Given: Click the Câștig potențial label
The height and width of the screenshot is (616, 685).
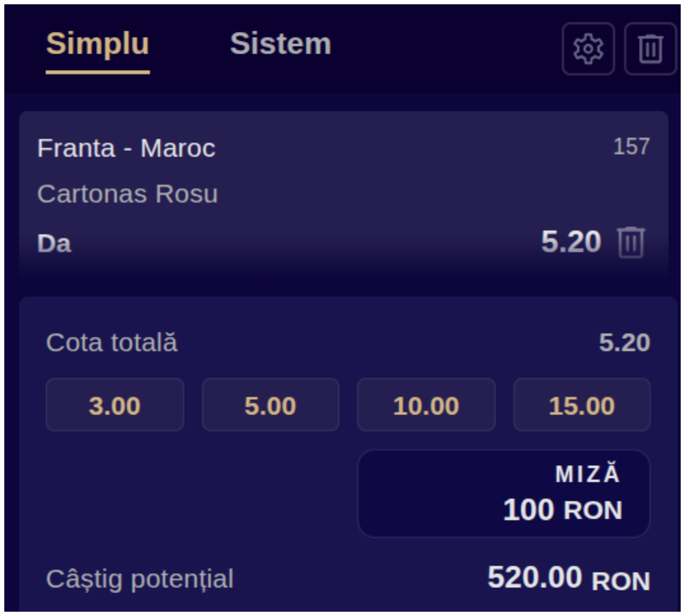Looking at the screenshot, I should [139, 579].
